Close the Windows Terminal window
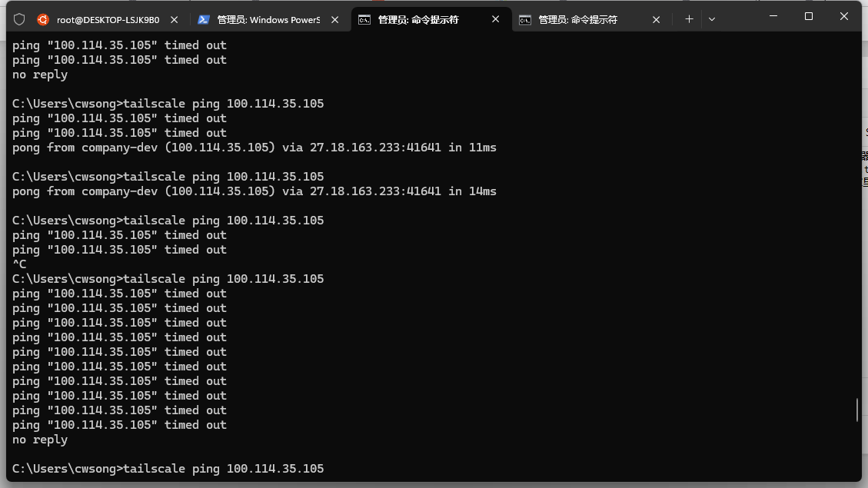Image resolution: width=868 pixels, height=488 pixels. pos(843,17)
